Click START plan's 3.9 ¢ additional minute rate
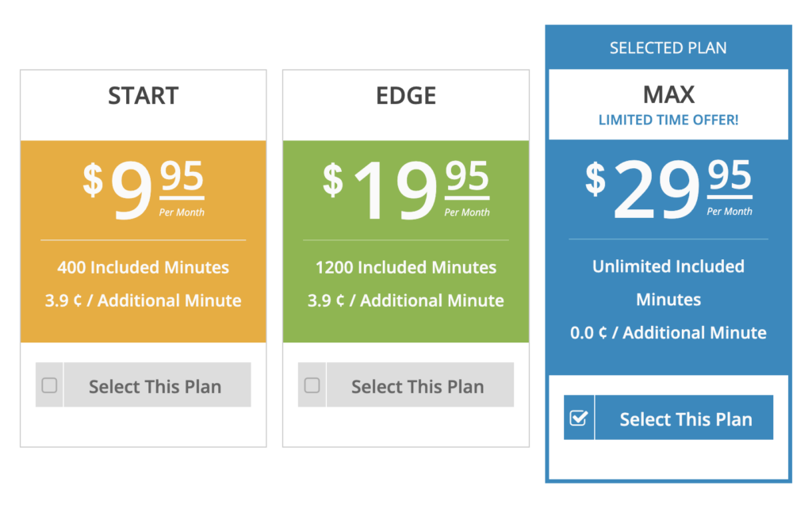 pos(144,301)
